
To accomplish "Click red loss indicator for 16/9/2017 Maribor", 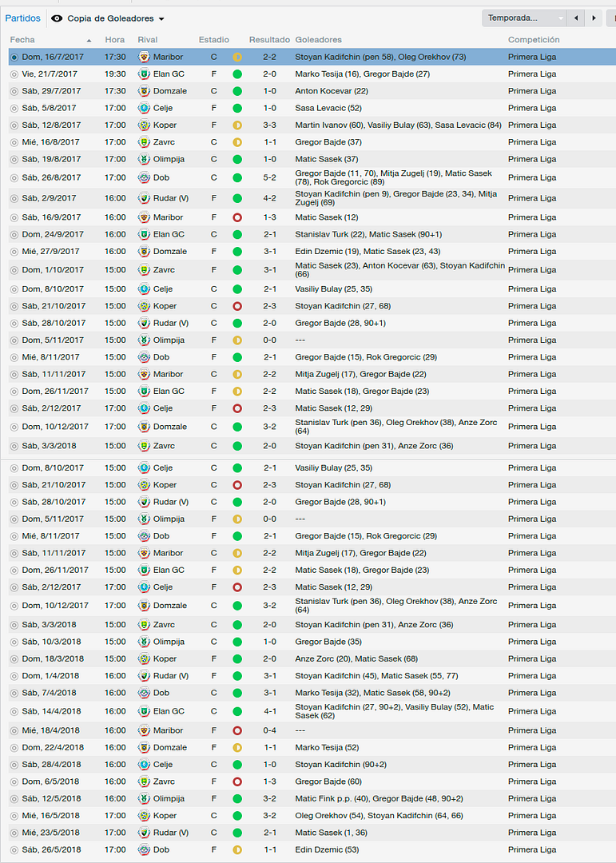I will (237, 217).
